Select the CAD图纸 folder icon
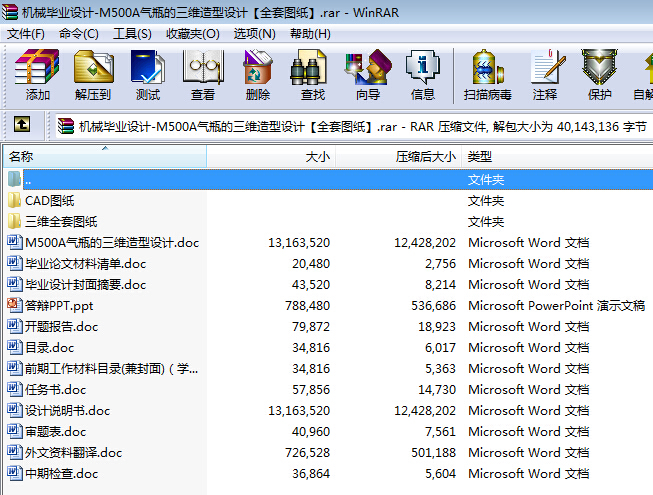The height and width of the screenshot is (495, 653). pyautogui.click(x=14, y=200)
